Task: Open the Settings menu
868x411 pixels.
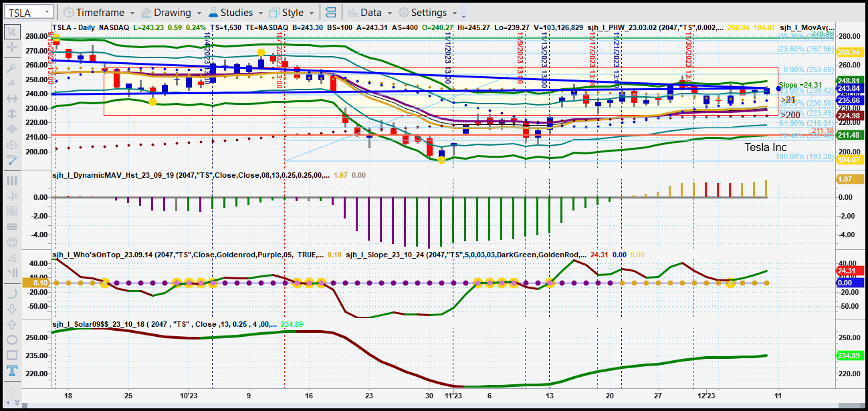Action: point(427,13)
